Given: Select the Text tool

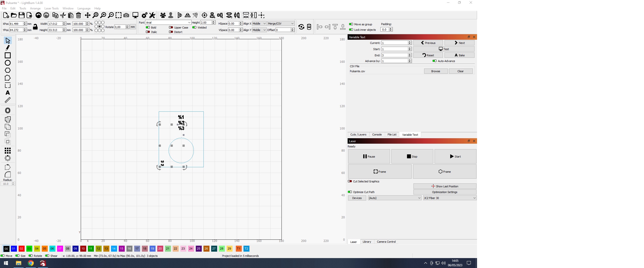Looking at the screenshot, I should coord(8,93).
